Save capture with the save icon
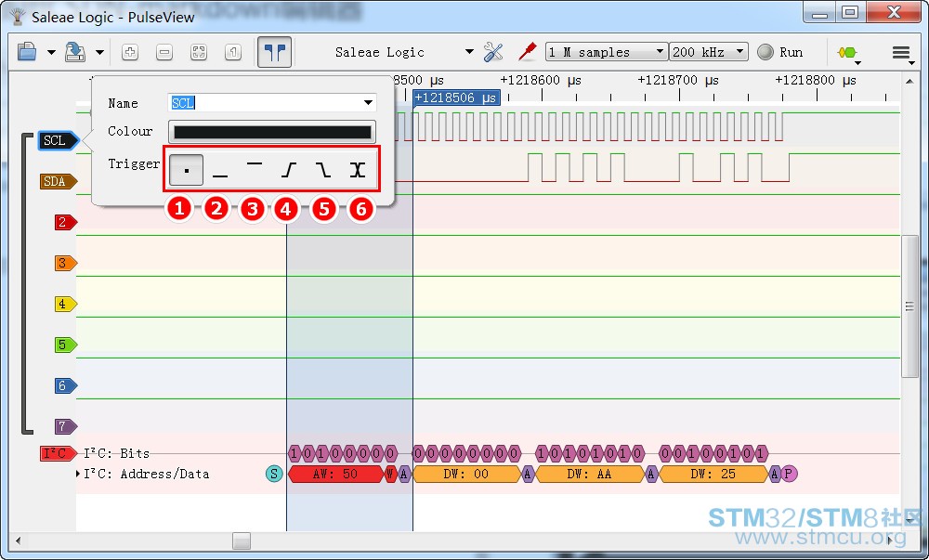This screenshot has height=560, width=929. coord(75,52)
